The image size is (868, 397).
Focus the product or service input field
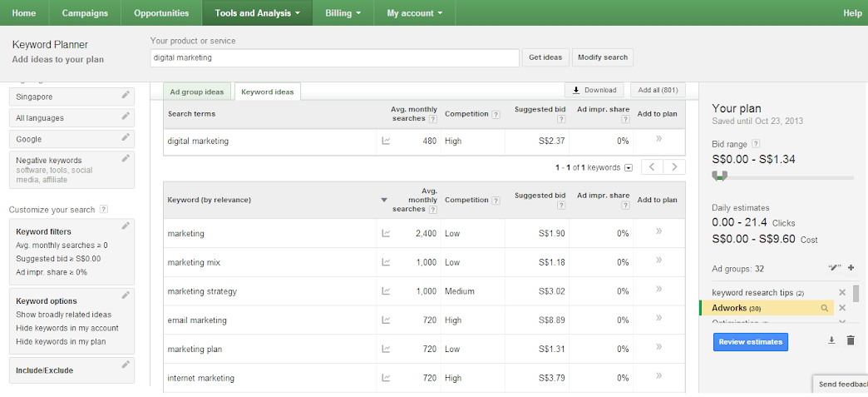point(334,57)
